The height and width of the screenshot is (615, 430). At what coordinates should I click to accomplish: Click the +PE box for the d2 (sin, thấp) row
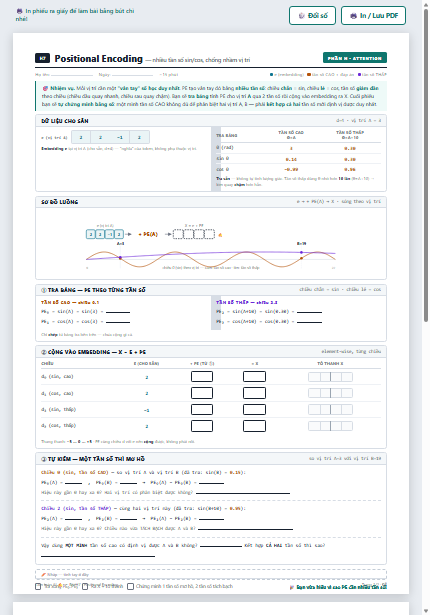[x=202, y=409]
